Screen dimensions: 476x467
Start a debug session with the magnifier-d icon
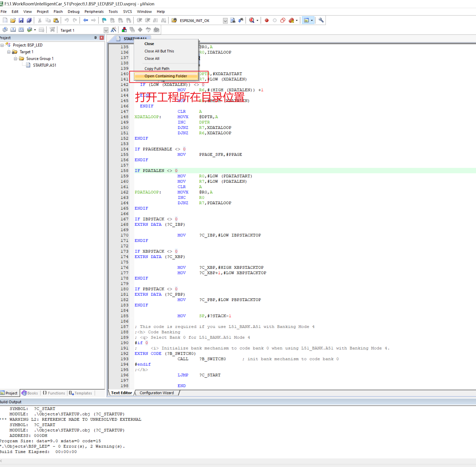tap(252, 20)
